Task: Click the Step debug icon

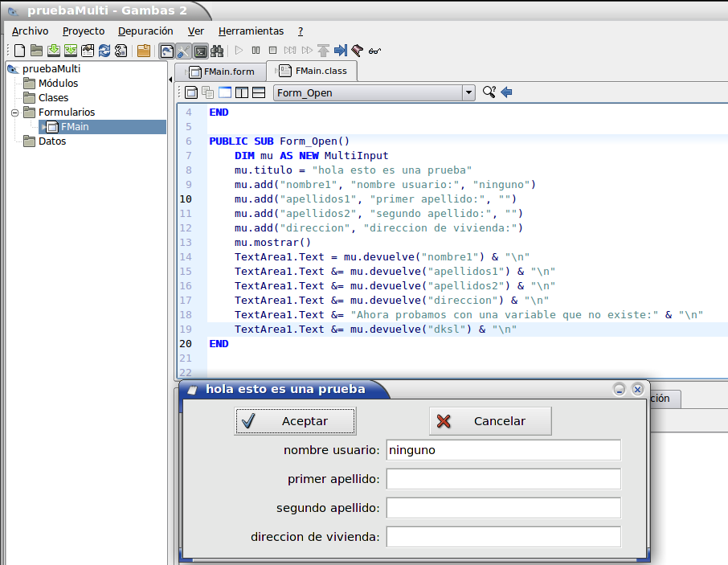Action: (x=290, y=50)
